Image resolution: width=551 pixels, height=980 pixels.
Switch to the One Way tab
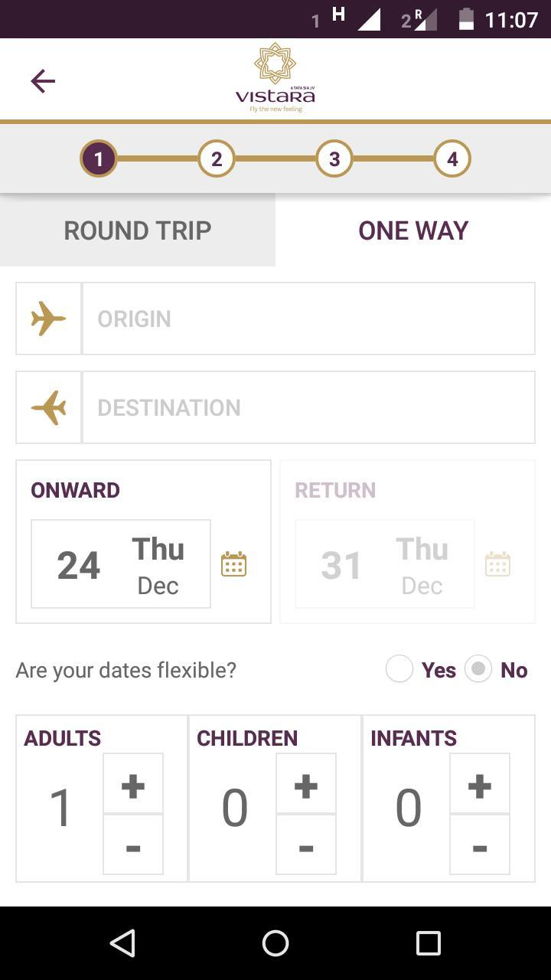[x=413, y=230]
